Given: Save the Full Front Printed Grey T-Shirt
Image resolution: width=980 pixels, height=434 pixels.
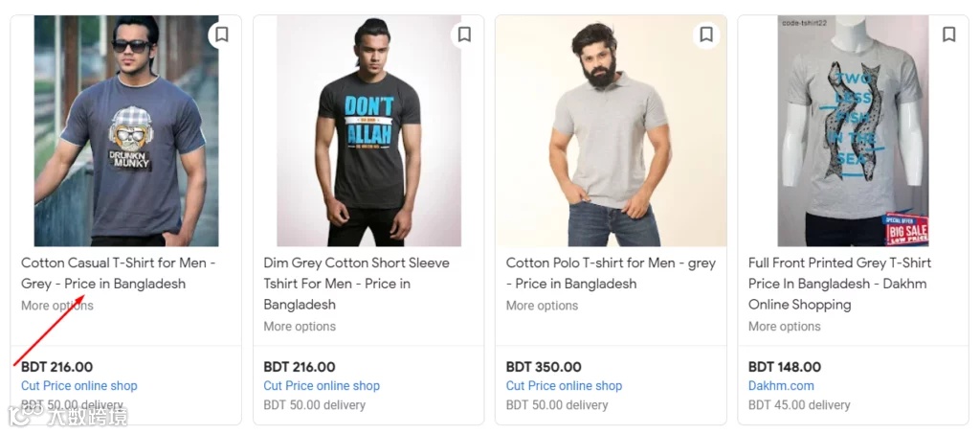Looking at the screenshot, I should pos(948,34).
